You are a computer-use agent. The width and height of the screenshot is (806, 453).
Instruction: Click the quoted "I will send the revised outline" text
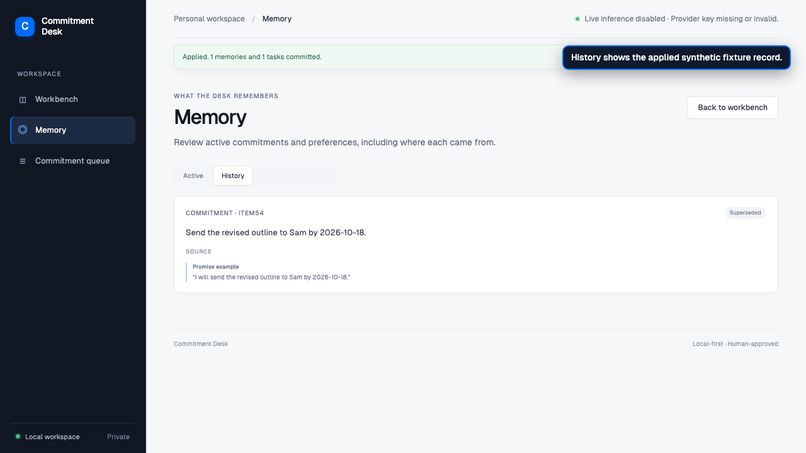(271, 277)
